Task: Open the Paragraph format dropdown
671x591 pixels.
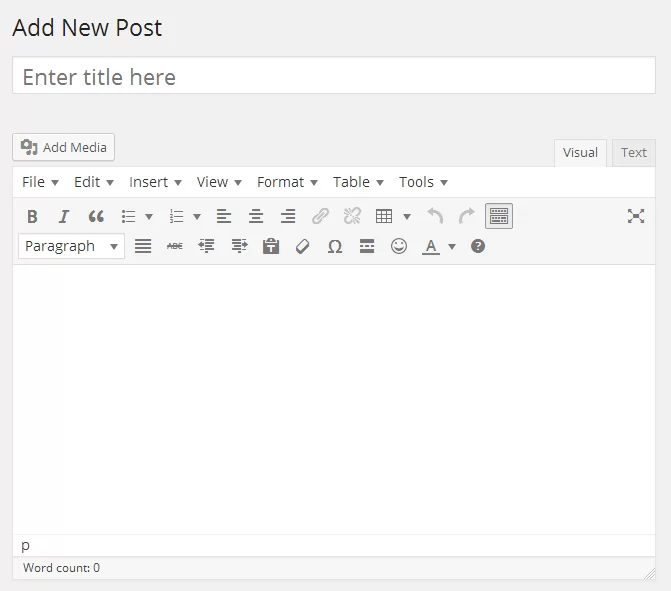Action: tap(71, 246)
